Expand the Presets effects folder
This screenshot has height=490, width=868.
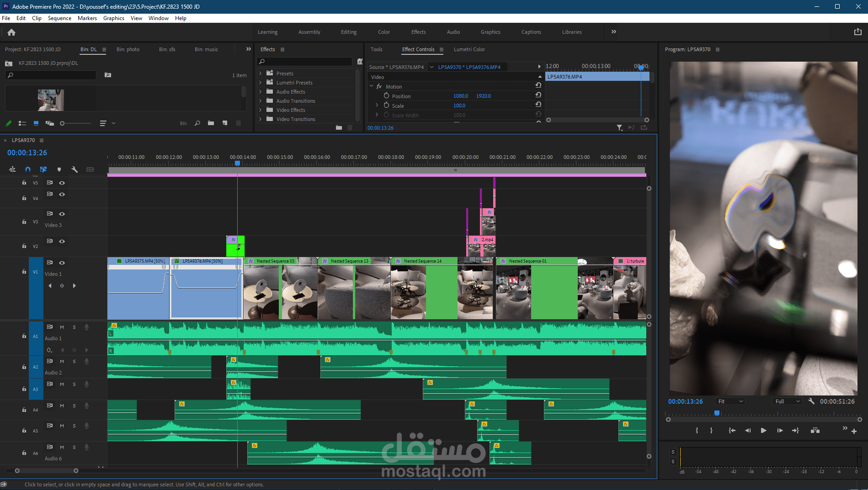pyautogui.click(x=261, y=73)
